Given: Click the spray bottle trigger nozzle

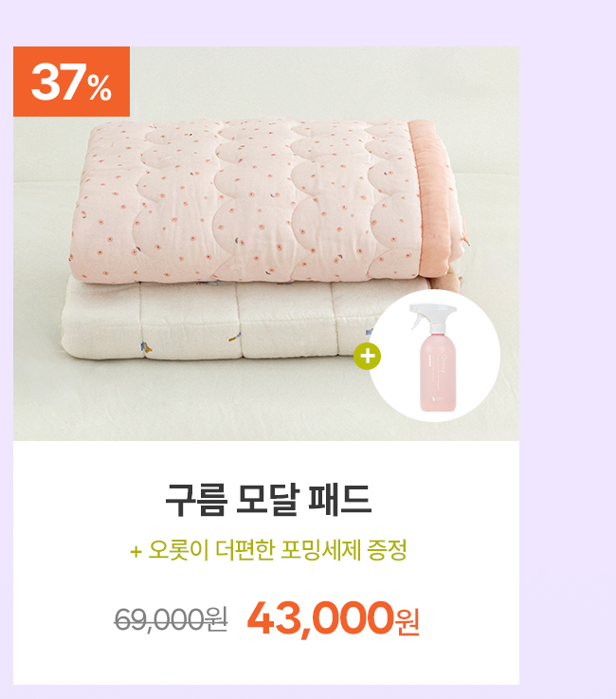Looking at the screenshot, I should click(x=426, y=315).
